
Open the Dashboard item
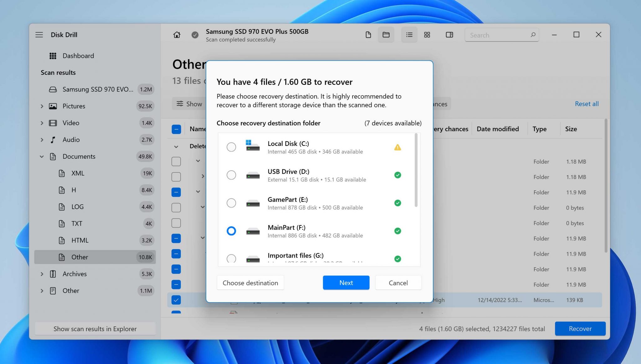(x=78, y=56)
